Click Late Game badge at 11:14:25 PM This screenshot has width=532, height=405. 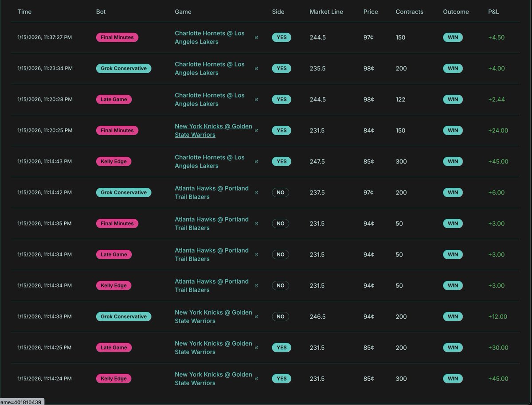pyautogui.click(x=114, y=348)
